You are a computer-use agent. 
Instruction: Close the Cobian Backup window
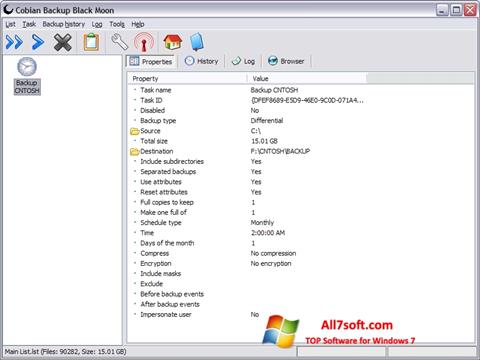[x=470, y=10]
